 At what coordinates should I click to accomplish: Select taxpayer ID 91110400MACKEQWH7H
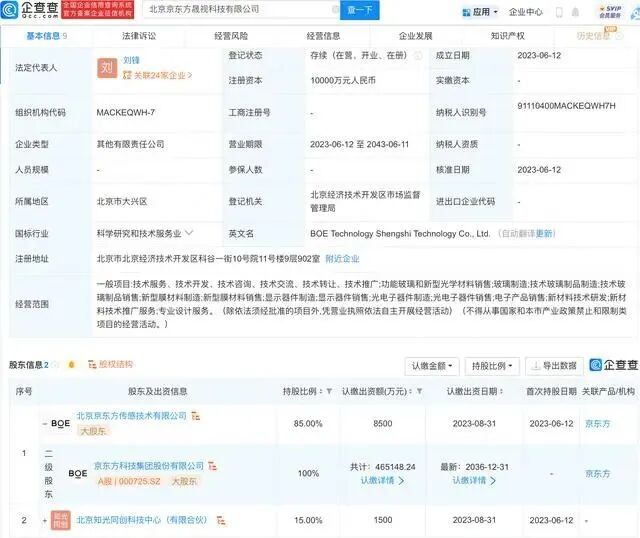point(566,106)
